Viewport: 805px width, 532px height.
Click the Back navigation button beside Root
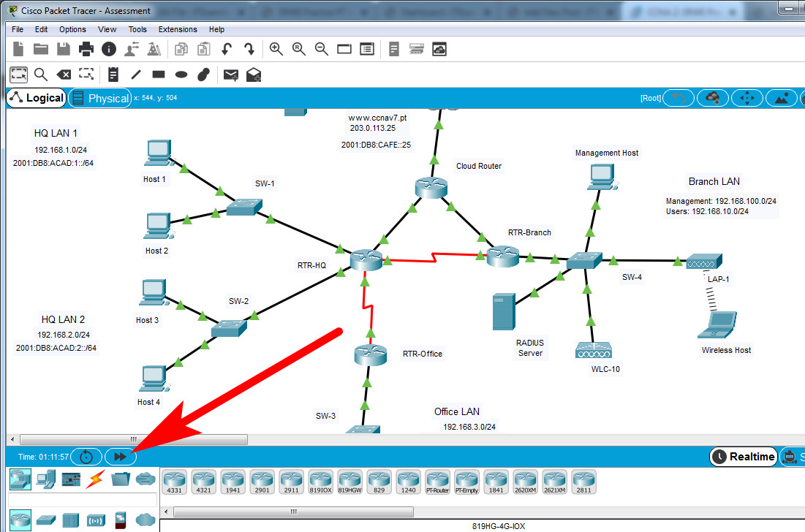click(x=679, y=98)
